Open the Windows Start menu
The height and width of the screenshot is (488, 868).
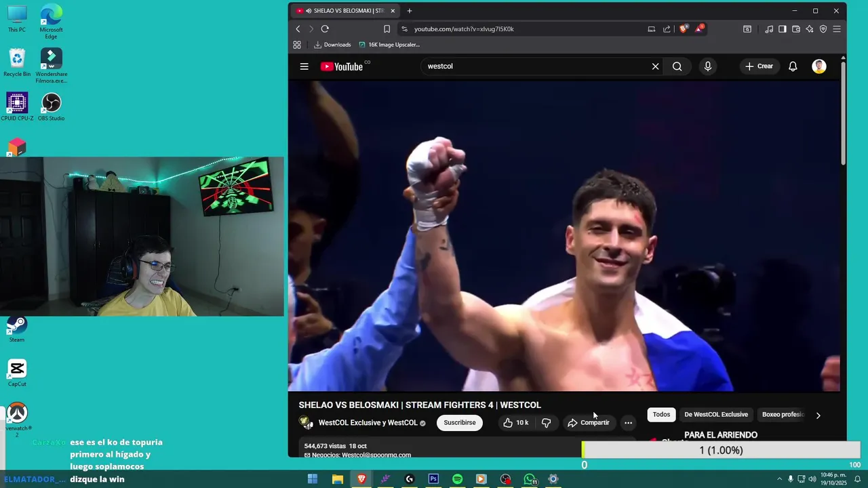click(x=313, y=479)
